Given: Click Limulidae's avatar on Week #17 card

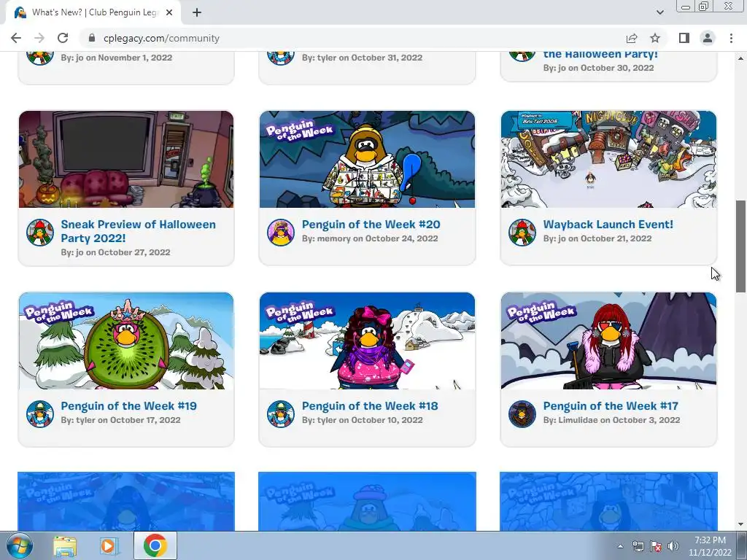Looking at the screenshot, I should [522, 414].
